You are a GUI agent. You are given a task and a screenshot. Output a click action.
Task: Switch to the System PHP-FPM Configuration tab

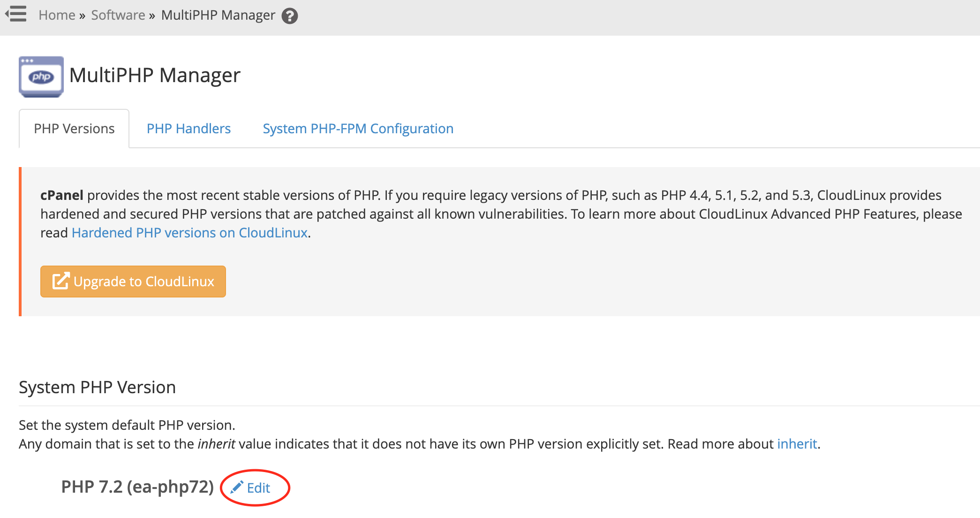(358, 129)
